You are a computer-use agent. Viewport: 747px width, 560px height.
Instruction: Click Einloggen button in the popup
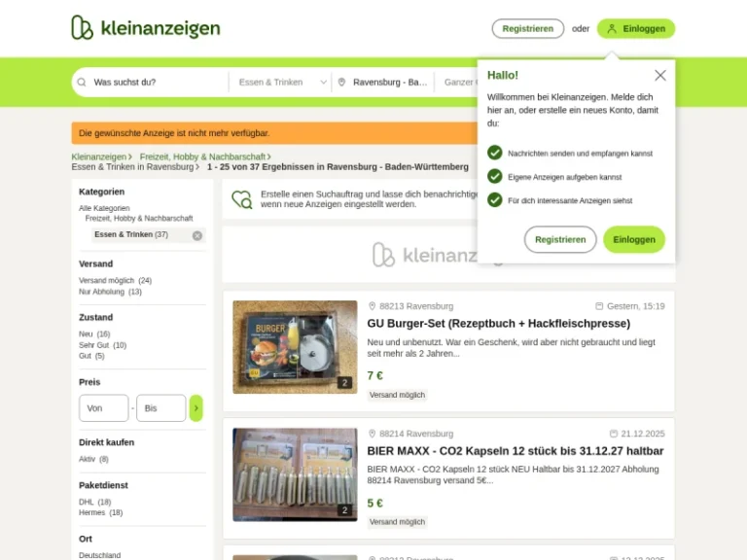click(x=634, y=239)
